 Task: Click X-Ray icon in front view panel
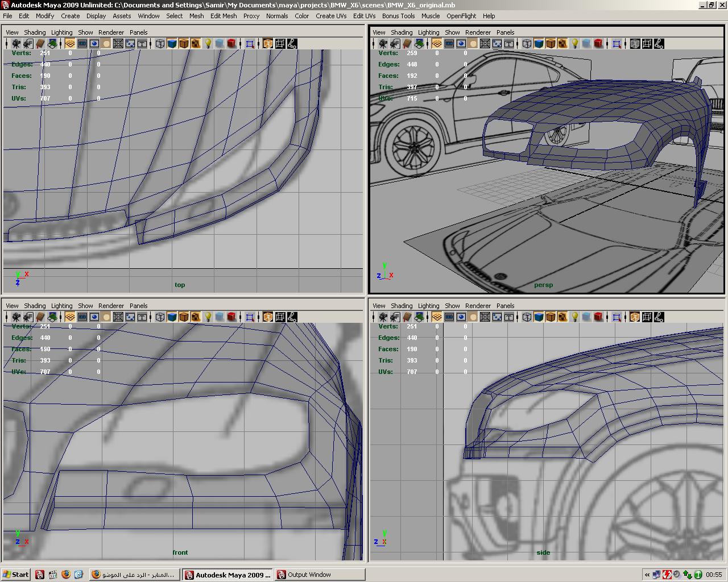(268, 317)
